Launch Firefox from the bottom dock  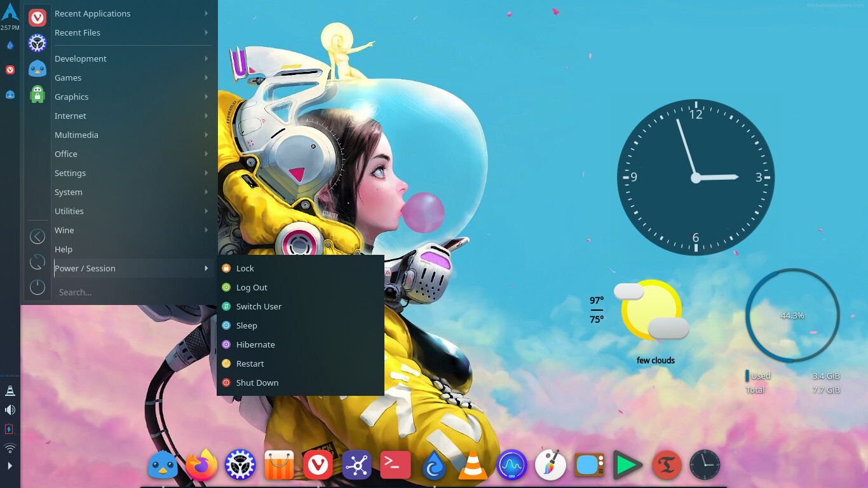(201, 465)
